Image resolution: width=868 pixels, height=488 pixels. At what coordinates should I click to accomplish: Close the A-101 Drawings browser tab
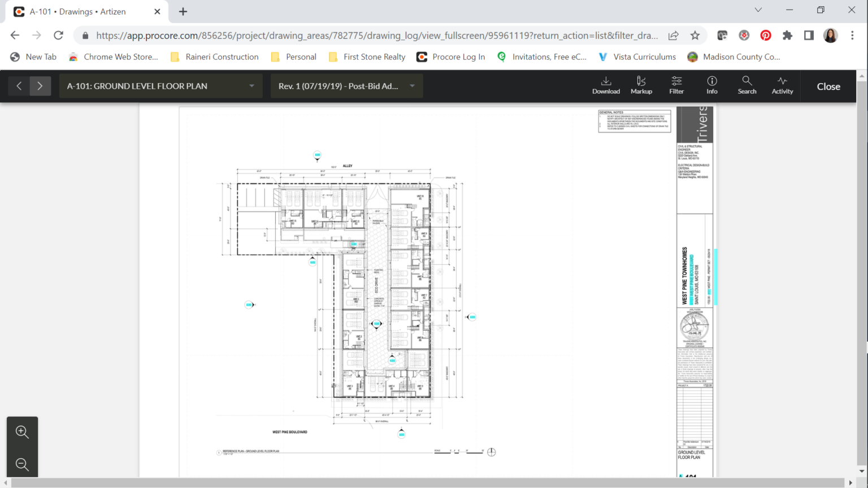[157, 11]
